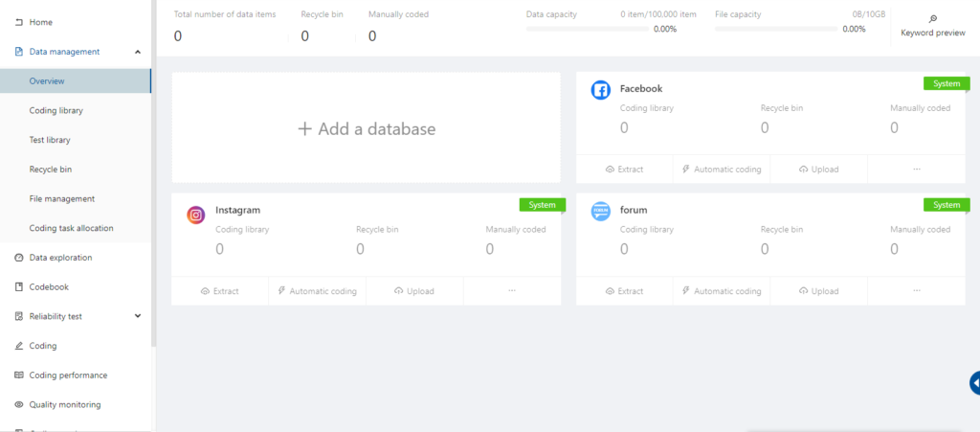
Task: Click the plus icon in Add a database
Action: pos(304,129)
